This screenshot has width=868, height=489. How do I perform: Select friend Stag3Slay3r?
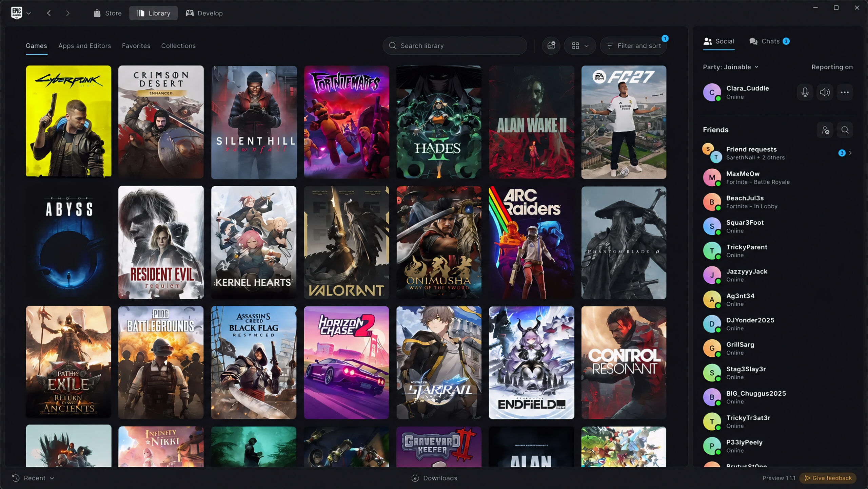777,373
